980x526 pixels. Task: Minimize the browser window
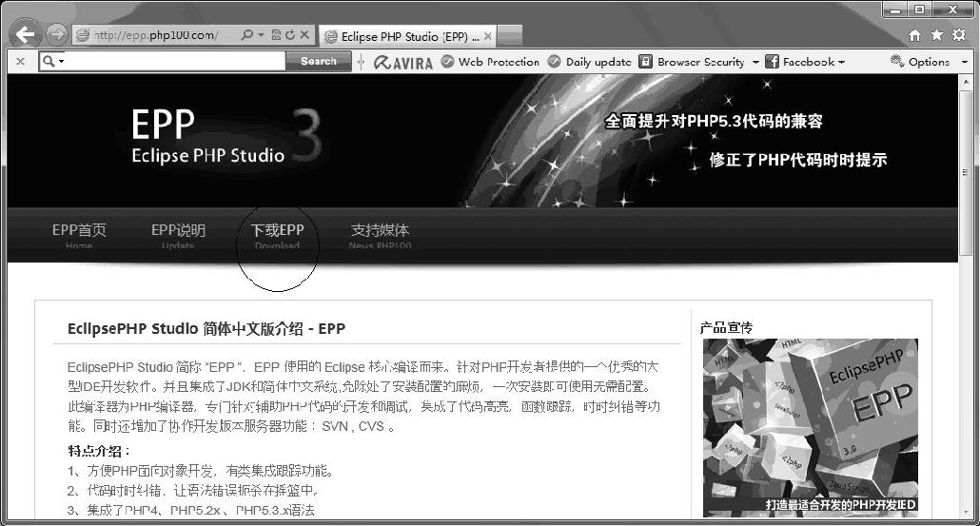coord(895,10)
